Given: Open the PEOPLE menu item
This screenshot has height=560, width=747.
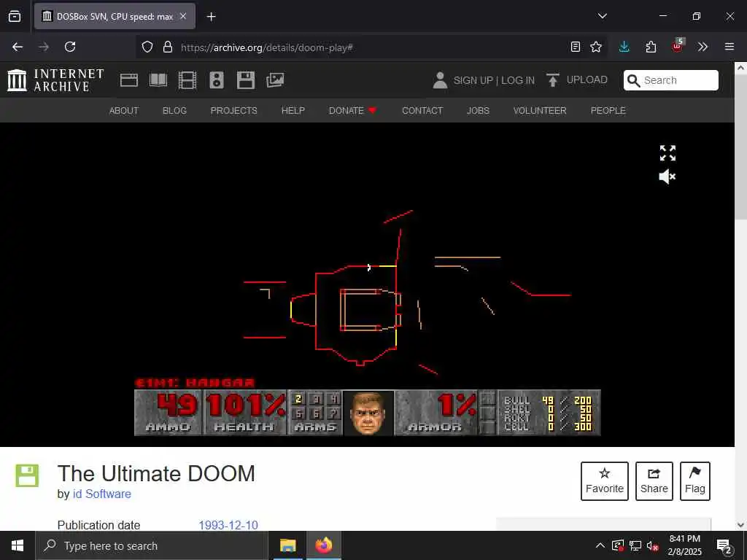Looking at the screenshot, I should point(608,111).
